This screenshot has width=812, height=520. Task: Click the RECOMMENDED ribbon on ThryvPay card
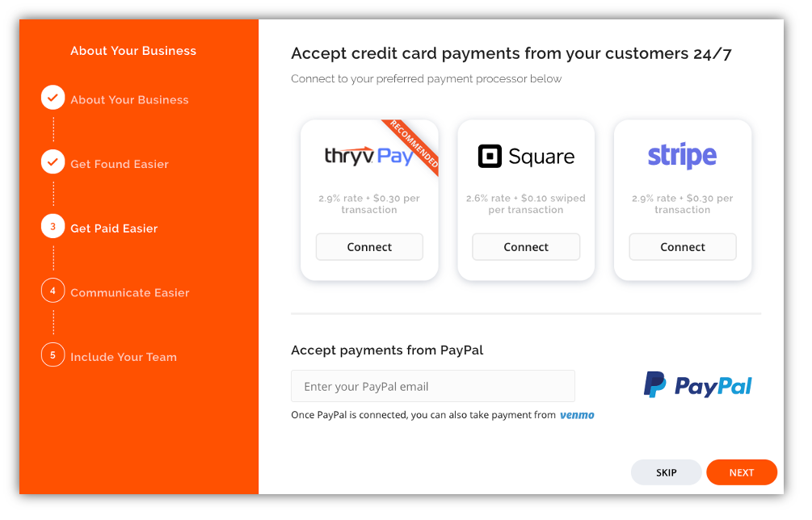click(x=414, y=145)
